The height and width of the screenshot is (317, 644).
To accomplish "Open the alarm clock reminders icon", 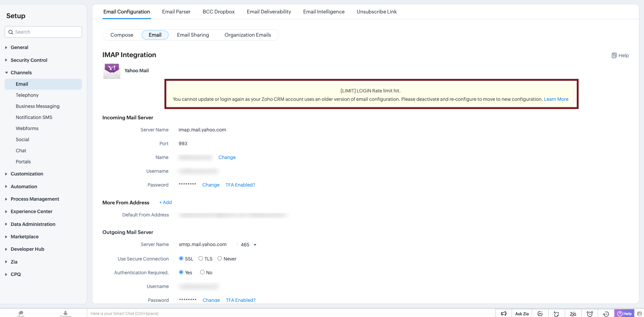I will pos(590,314).
